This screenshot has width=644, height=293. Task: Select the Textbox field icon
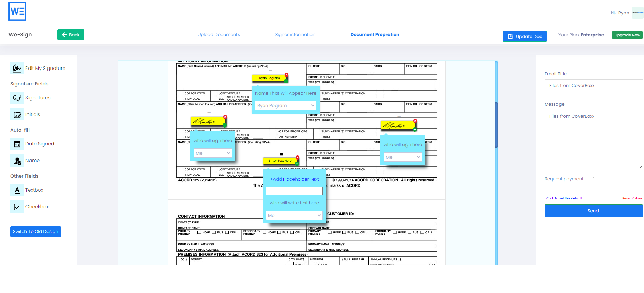pyautogui.click(x=17, y=190)
